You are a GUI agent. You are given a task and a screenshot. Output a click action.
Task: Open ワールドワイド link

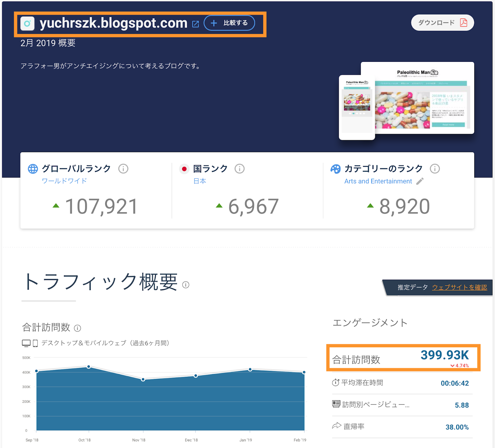[64, 181]
